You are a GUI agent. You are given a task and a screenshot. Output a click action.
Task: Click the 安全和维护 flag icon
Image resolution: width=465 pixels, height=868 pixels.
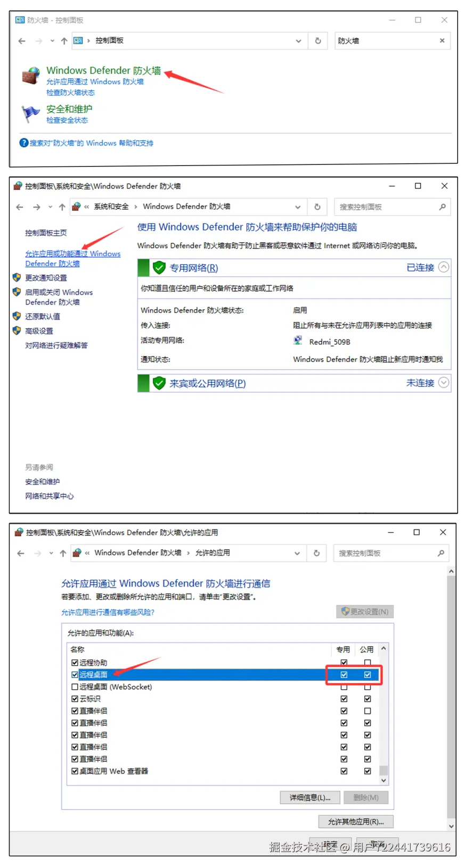pyautogui.click(x=31, y=113)
